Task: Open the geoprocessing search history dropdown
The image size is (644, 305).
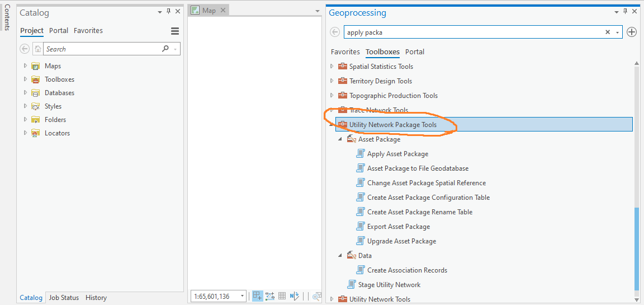Action: (618, 32)
